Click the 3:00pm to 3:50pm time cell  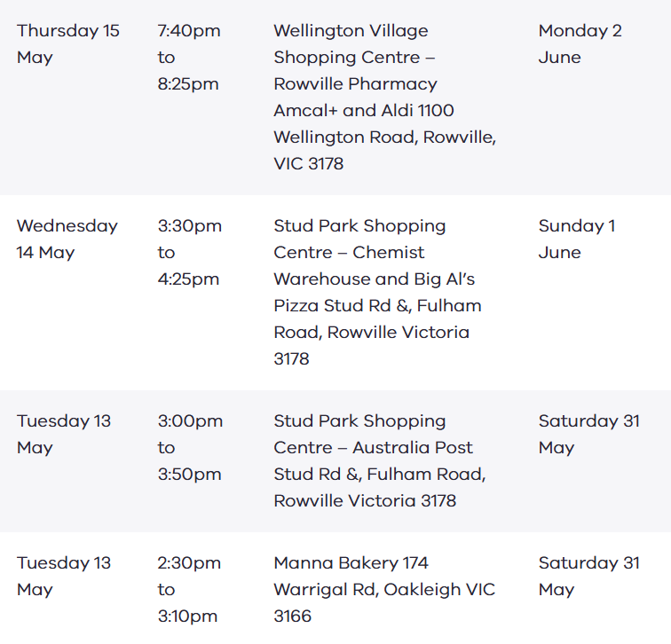[x=190, y=447]
